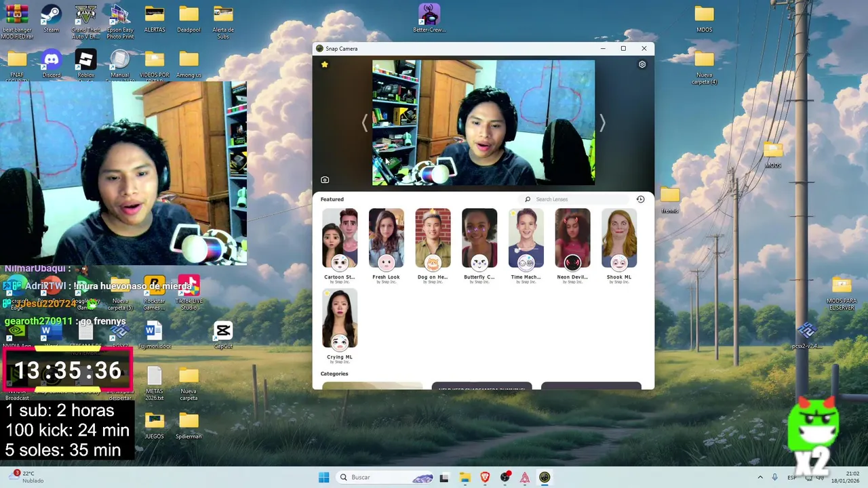868x488 pixels.
Task: Open the Windows Start menu
Action: click(323, 477)
